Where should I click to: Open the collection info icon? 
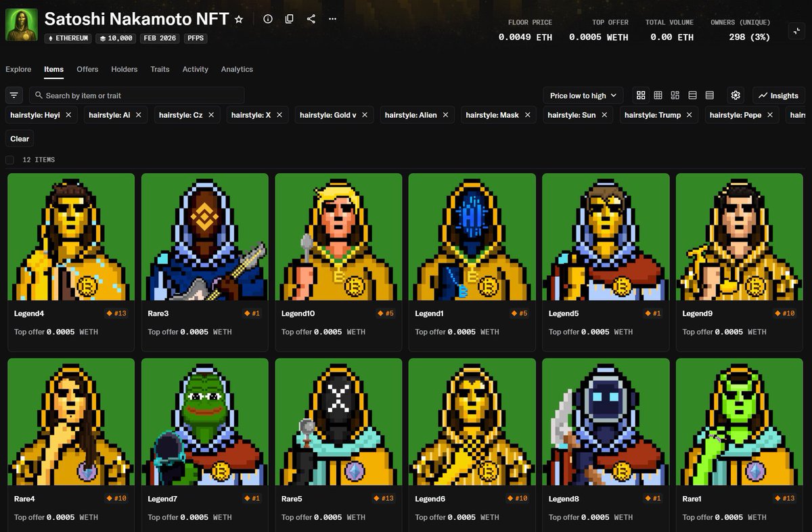point(268,19)
